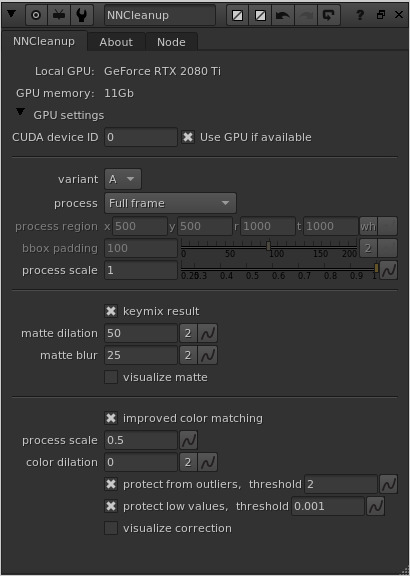Collapse the GPU settings group
410x576 pixels.
tap(21, 112)
